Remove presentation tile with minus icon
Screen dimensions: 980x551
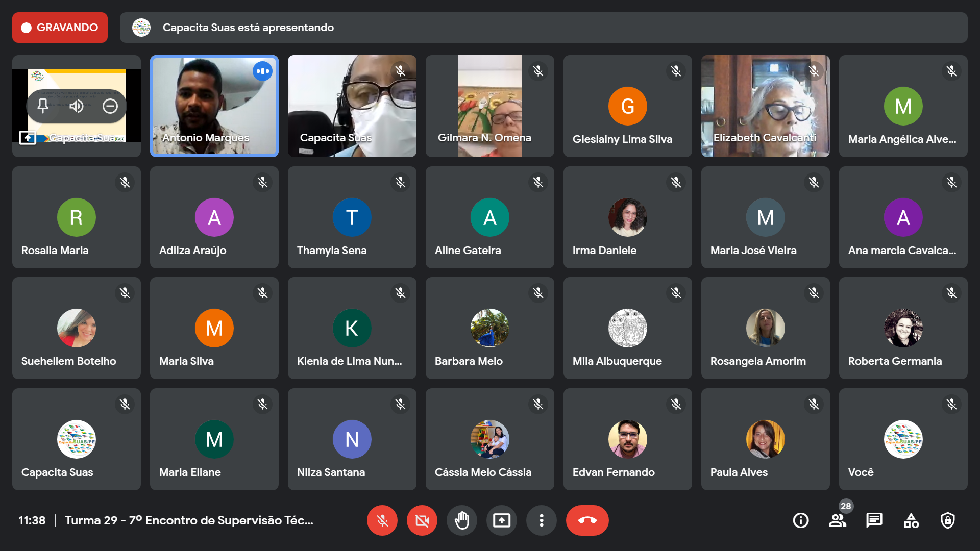coord(110,106)
